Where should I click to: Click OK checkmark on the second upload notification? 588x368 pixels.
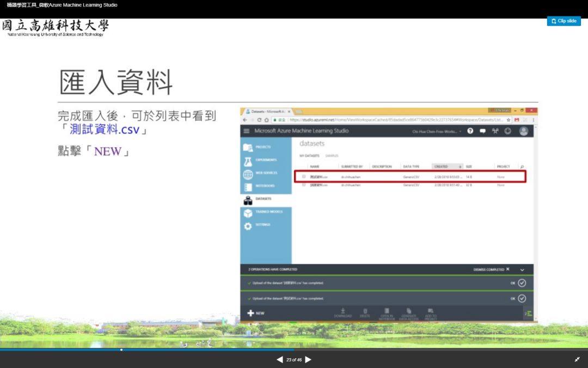click(522, 298)
